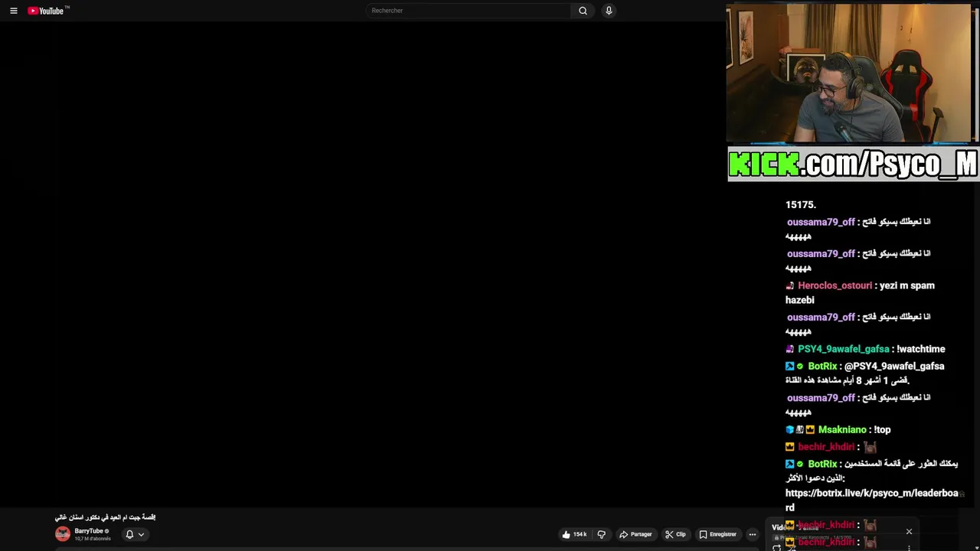
Task: Click the KICK.com/Psyco_M banner
Action: 853,164
